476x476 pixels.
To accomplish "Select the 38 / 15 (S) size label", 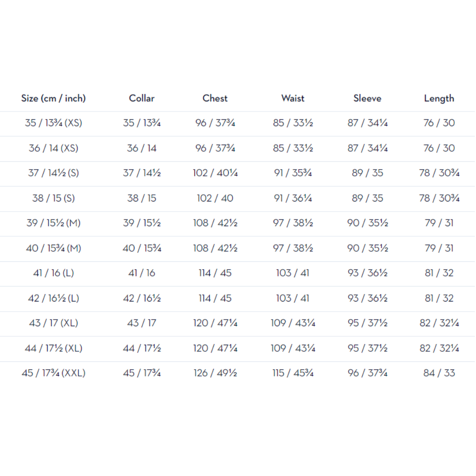I will click(53, 198).
